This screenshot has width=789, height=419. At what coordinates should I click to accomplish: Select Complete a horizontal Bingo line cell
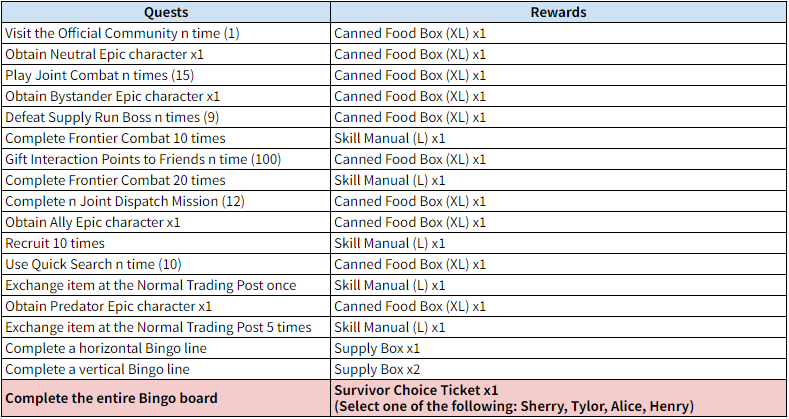click(x=106, y=348)
